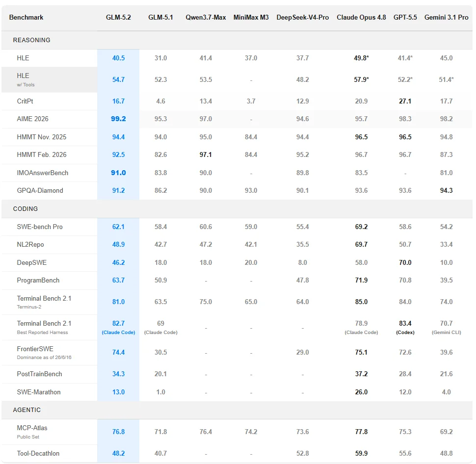Click GLM-5.2 IMOAnswerBench score 91.0
Viewport: 476px width, 464px height.
[118, 173]
